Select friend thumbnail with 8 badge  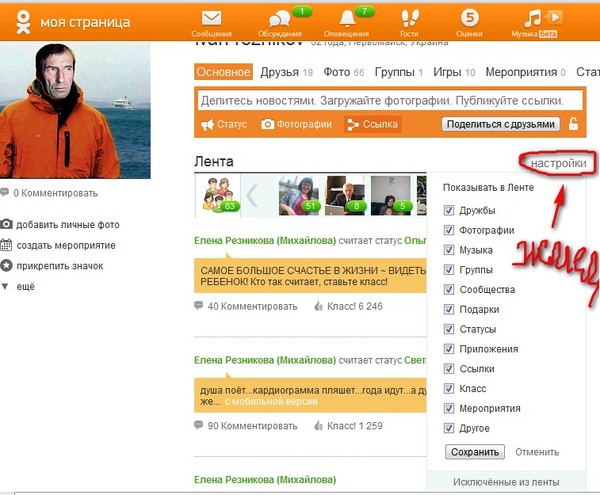[x=345, y=195]
